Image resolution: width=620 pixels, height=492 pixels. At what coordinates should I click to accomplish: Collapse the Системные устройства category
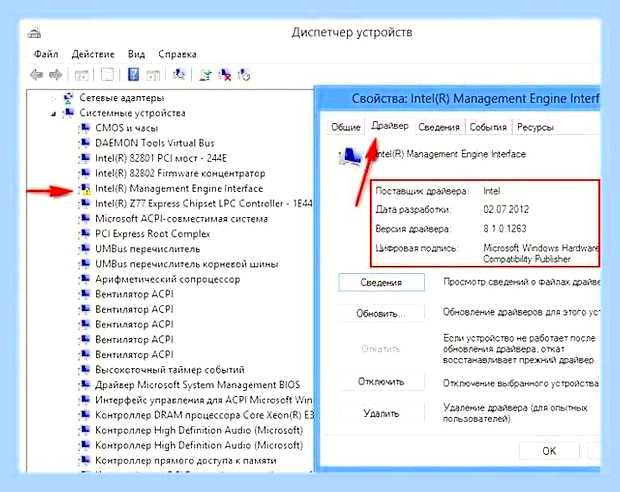pyautogui.click(x=53, y=114)
